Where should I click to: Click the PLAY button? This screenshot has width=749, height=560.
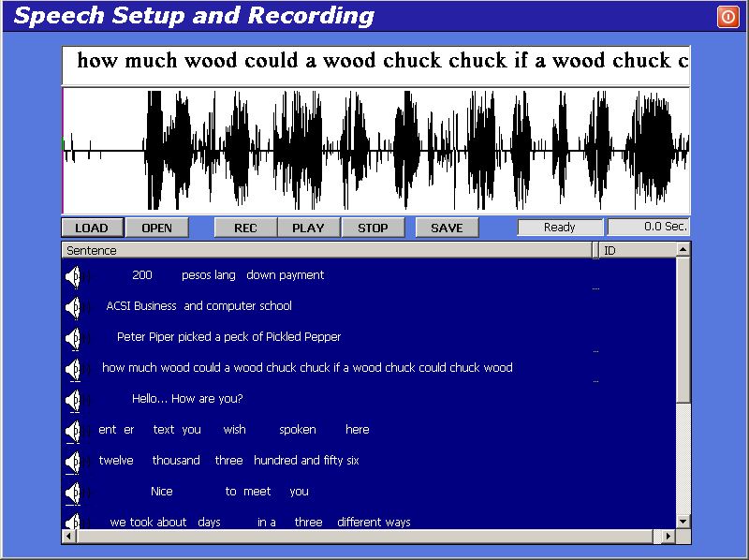tap(309, 228)
